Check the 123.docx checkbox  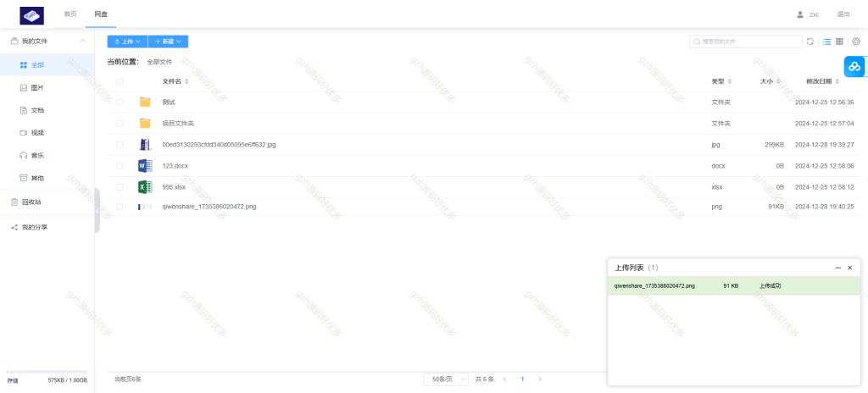(120, 165)
